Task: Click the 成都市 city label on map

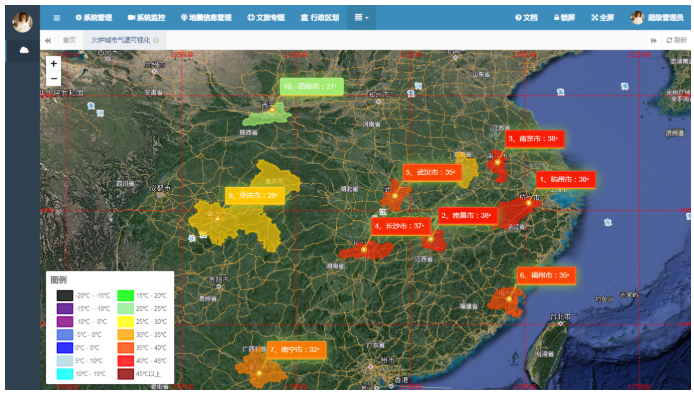Action: pyautogui.click(x=160, y=189)
